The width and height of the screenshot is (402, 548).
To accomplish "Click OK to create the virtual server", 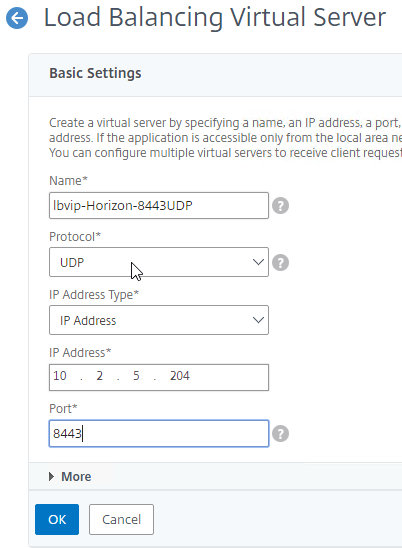I will click(57, 519).
